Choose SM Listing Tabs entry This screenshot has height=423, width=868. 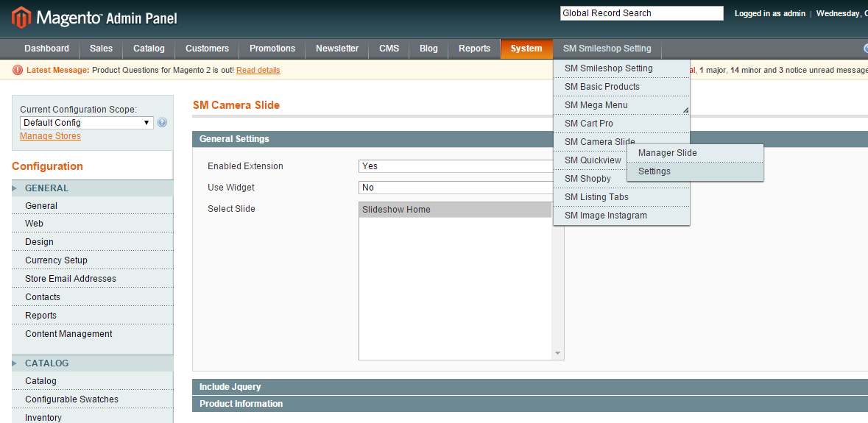tap(621, 197)
